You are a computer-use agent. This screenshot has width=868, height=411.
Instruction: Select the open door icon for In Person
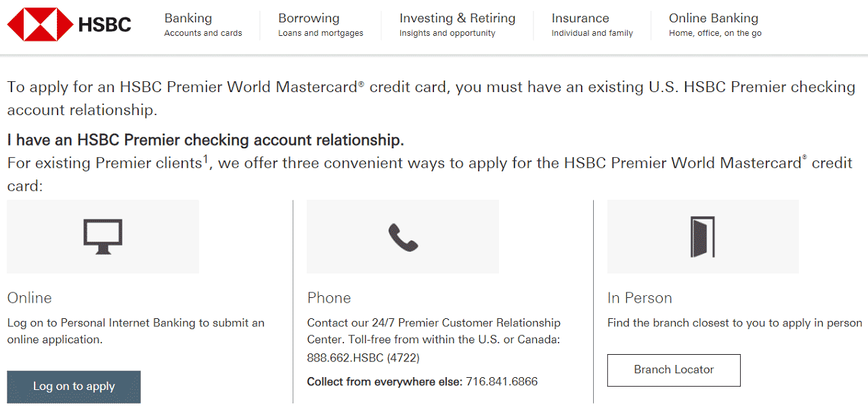(702, 236)
